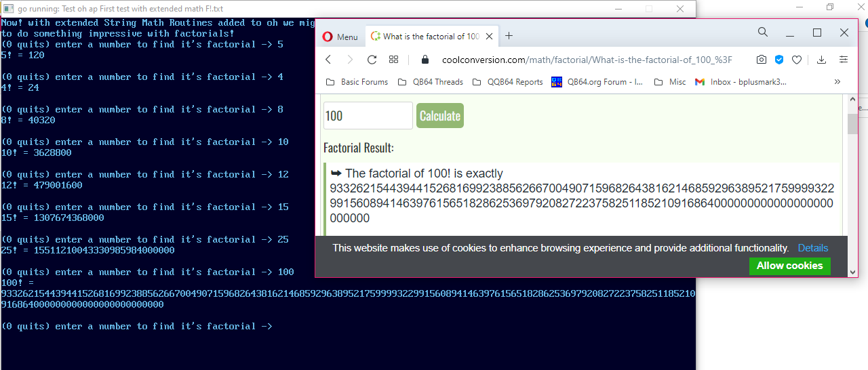Reload the factorial page
Image resolution: width=868 pixels, height=370 pixels.
(372, 60)
